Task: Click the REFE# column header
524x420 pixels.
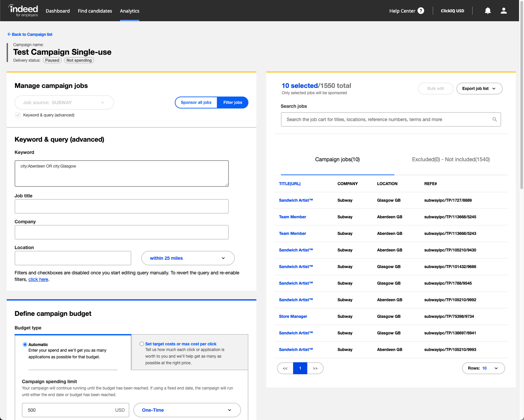Action: (430, 184)
